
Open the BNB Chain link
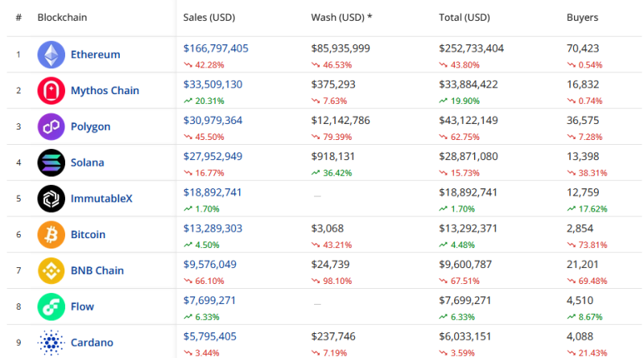pos(97,270)
